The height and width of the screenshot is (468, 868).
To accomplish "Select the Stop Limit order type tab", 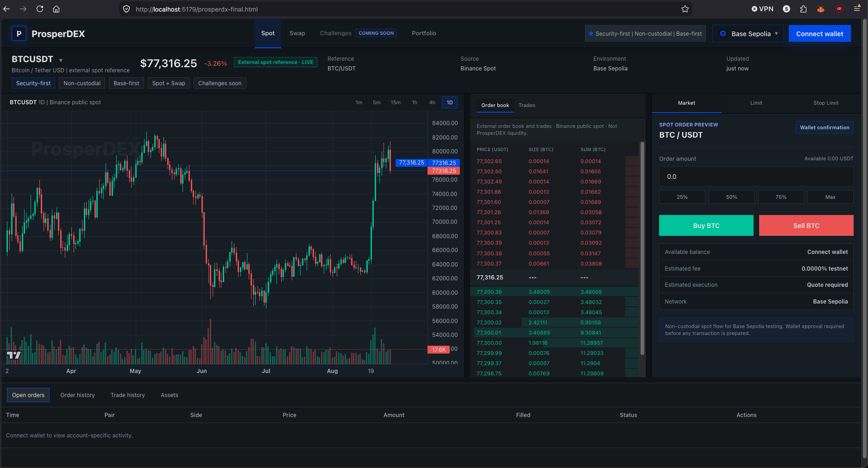I will [826, 103].
